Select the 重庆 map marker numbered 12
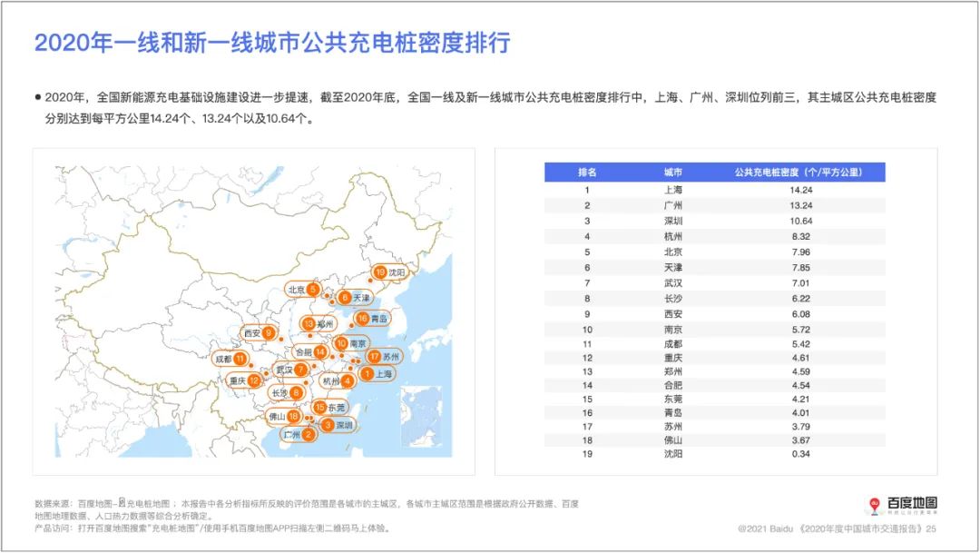The height and width of the screenshot is (553, 980). coord(244,380)
